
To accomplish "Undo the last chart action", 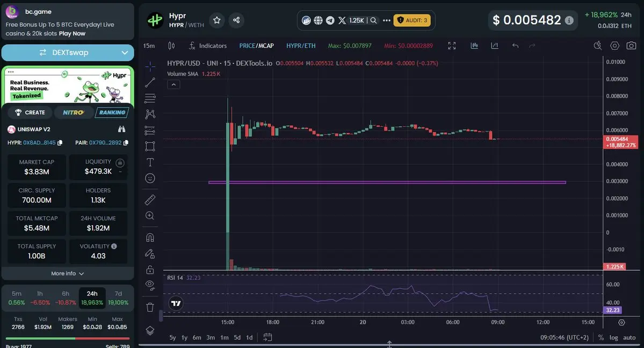I will click(516, 46).
